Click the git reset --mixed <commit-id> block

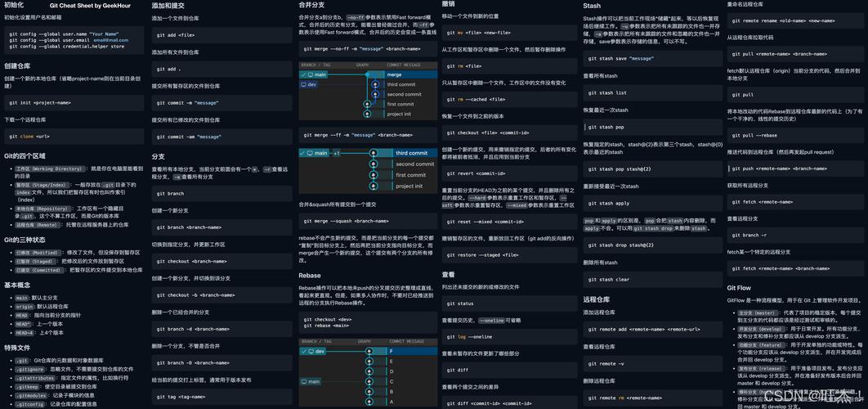(x=509, y=222)
